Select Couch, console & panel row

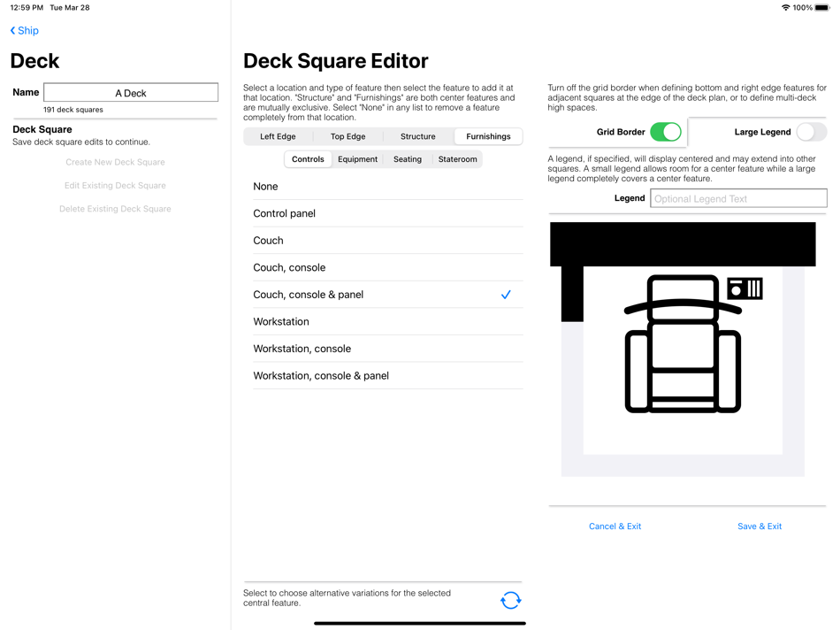(388, 295)
